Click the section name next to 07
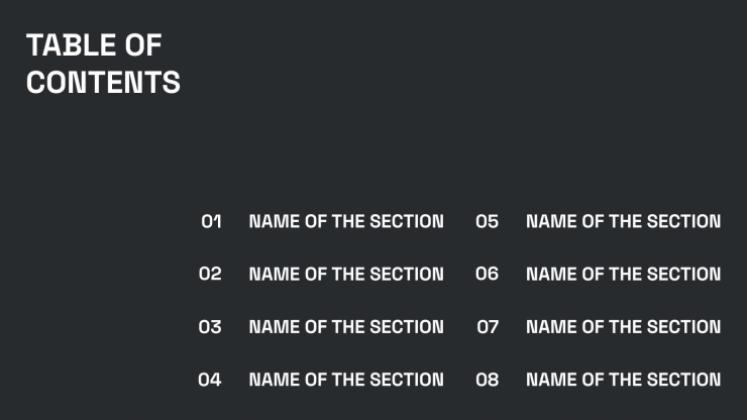The width and height of the screenshot is (747, 420). 623,327
